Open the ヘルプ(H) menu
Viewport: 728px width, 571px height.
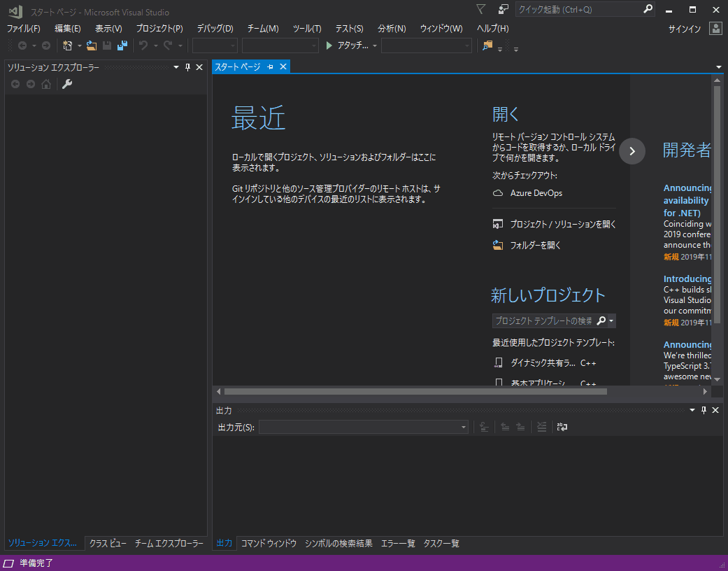492,29
